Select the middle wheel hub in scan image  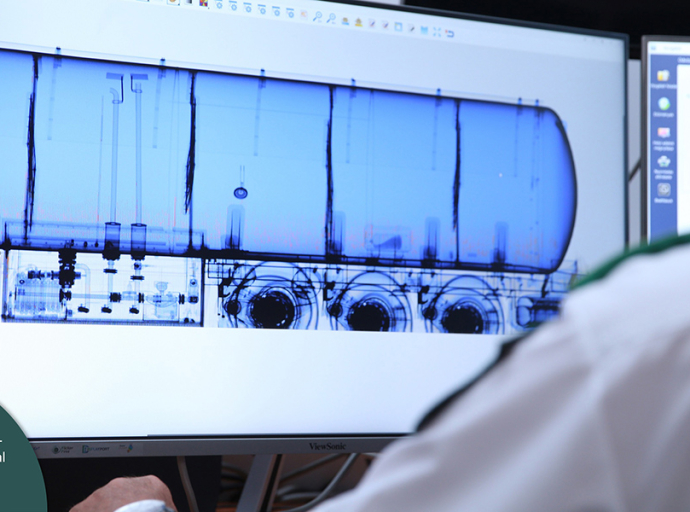pyautogui.click(x=369, y=315)
